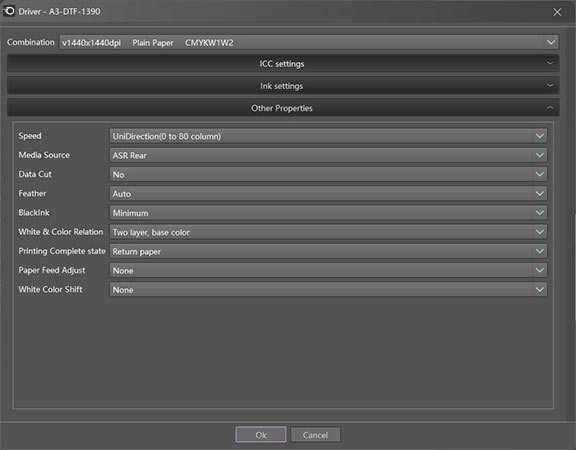
Task: Collapse the Other Properties section
Action: 283,108
